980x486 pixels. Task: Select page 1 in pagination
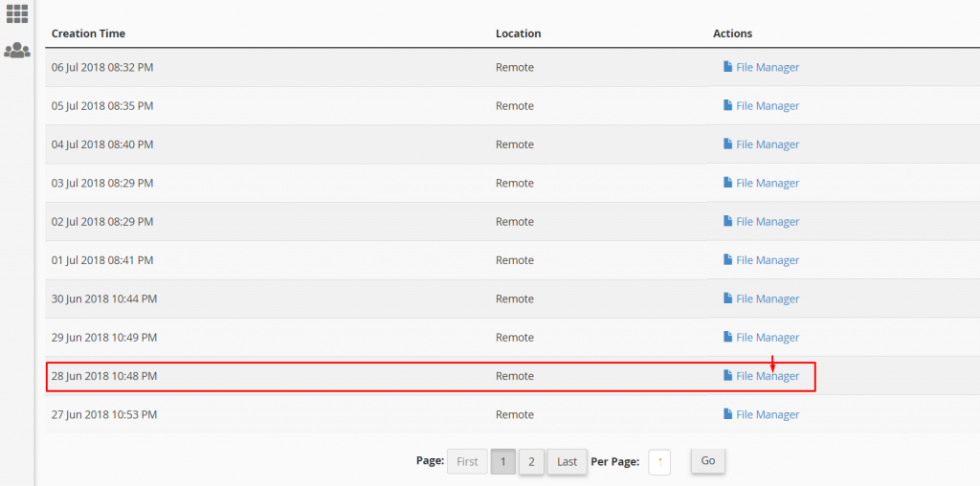pyautogui.click(x=503, y=461)
